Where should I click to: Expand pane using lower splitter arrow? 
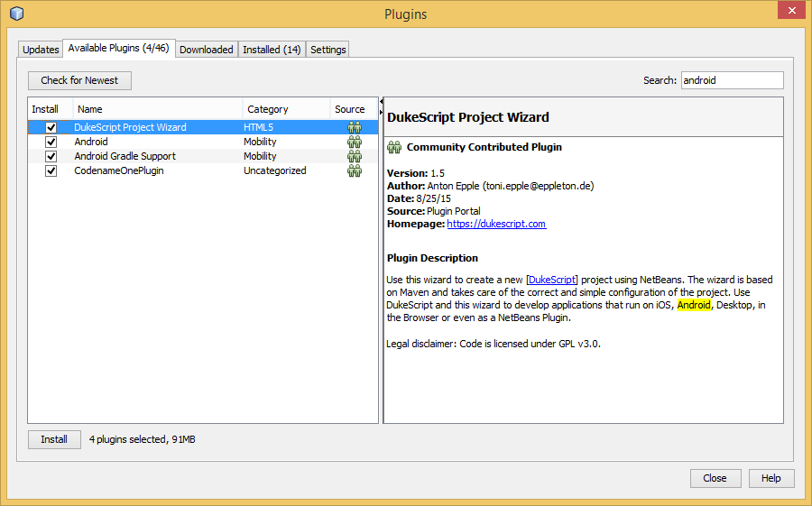381,112
